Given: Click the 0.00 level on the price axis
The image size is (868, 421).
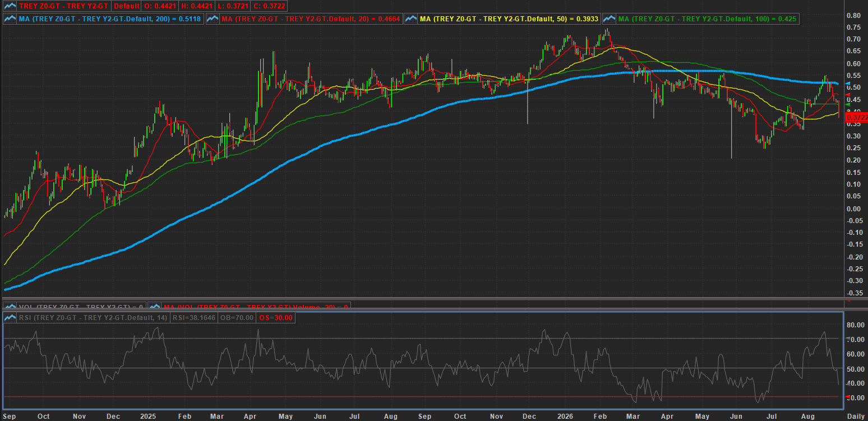Looking at the screenshot, I should (855, 209).
